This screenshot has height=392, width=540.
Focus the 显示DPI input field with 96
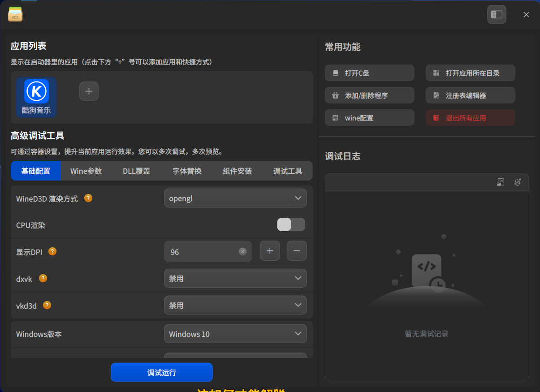[x=208, y=251]
